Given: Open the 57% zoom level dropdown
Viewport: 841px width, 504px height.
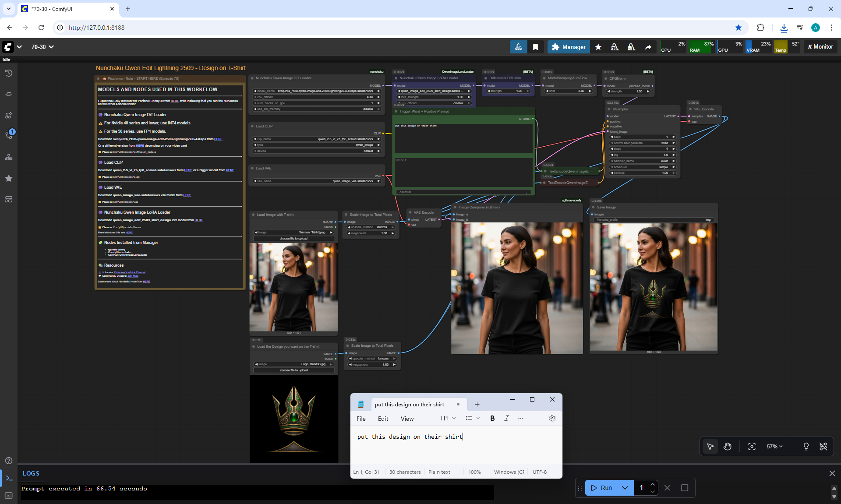Looking at the screenshot, I should (x=774, y=446).
